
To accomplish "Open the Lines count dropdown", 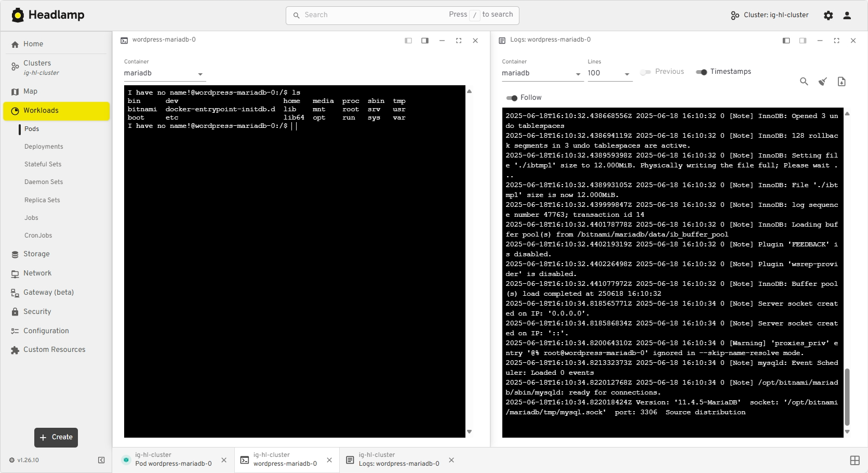I will point(609,74).
